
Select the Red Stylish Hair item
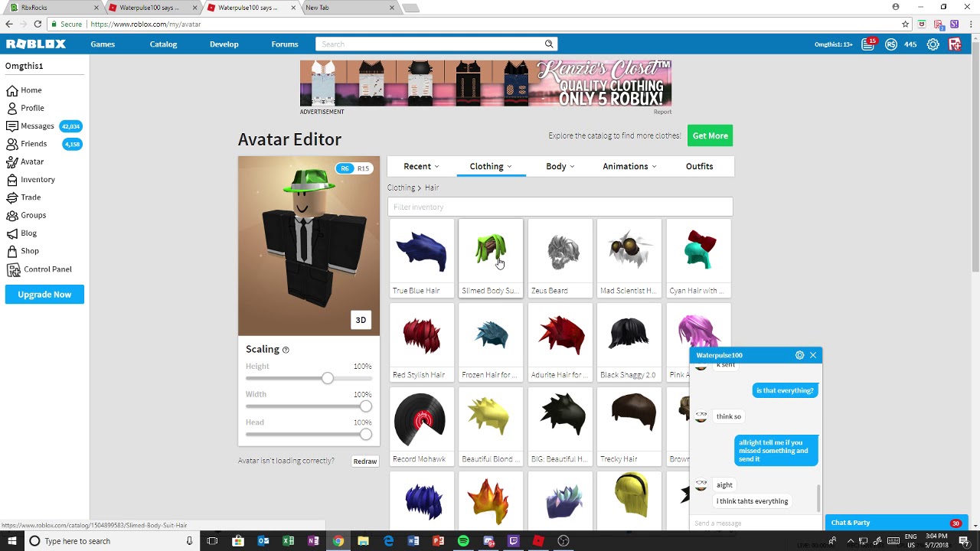pos(420,343)
